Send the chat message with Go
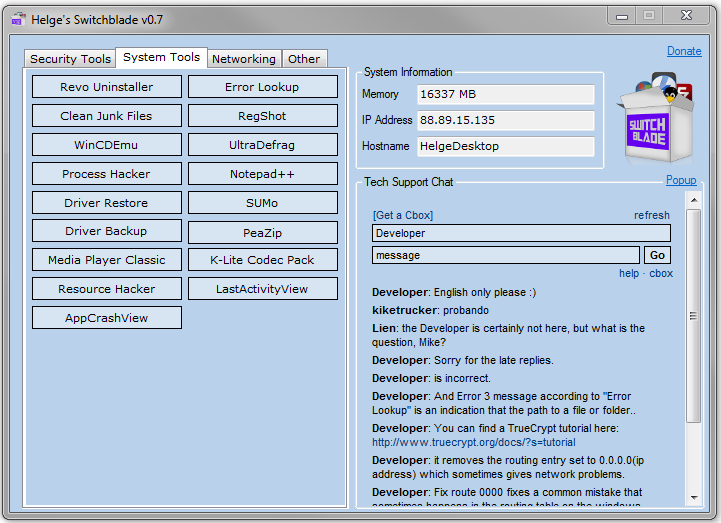This screenshot has height=523, width=721. (x=657, y=255)
